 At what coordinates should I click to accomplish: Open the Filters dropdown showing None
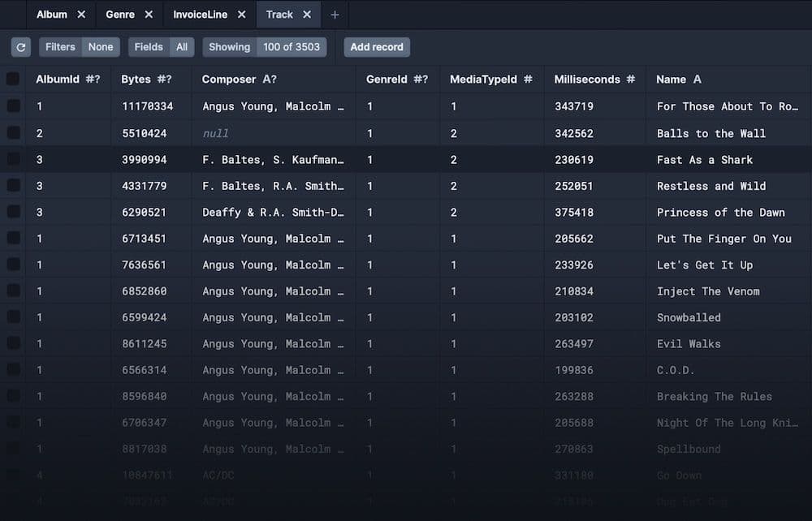pyautogui.click(x=80, y=47)
